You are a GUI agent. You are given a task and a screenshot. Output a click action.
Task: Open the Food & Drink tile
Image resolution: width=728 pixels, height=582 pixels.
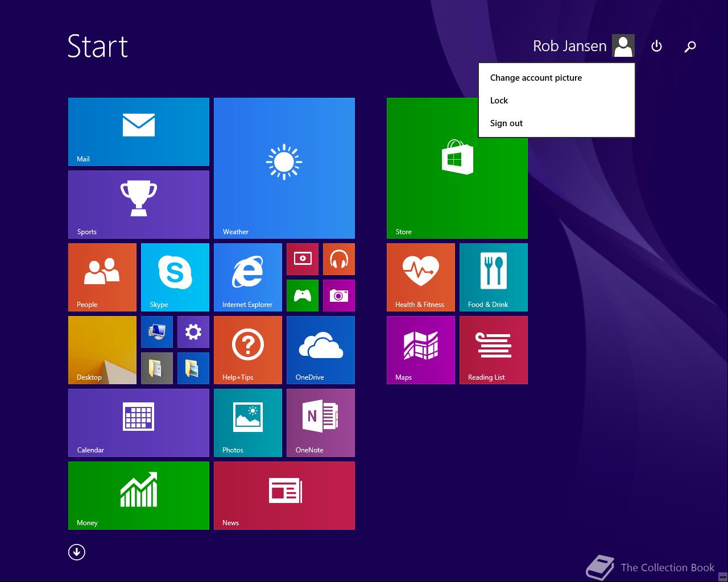[494, 277]
